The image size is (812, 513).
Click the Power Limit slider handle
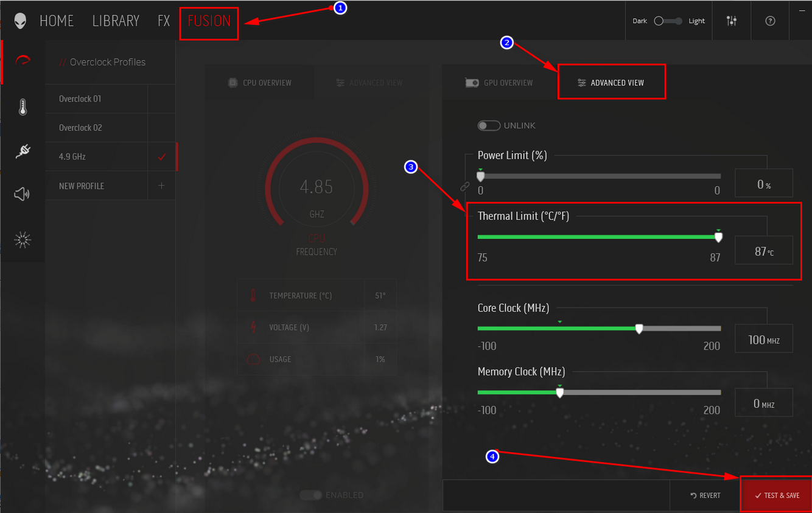point(480,176)
